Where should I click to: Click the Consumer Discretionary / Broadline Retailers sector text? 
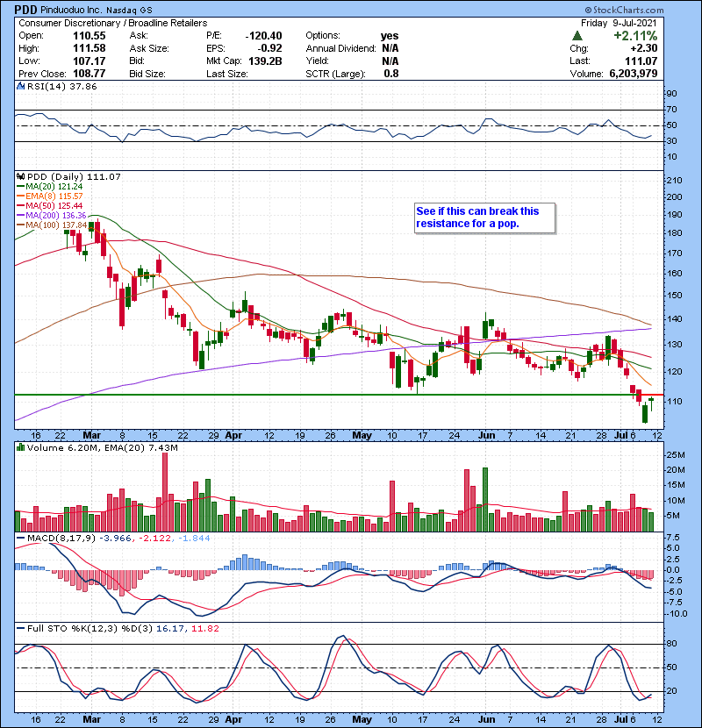coord(113,23)
